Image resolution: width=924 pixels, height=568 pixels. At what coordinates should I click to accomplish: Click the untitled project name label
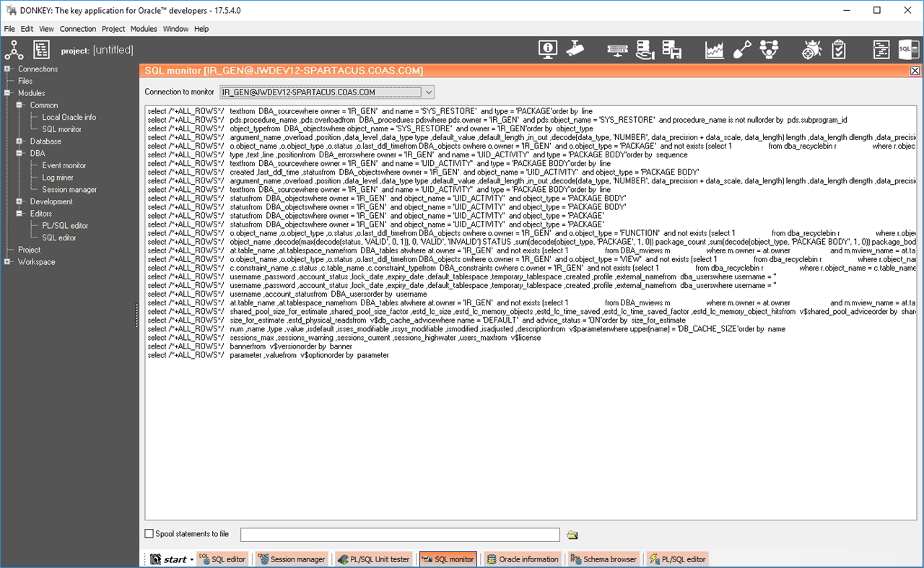(x=113, y=50)
